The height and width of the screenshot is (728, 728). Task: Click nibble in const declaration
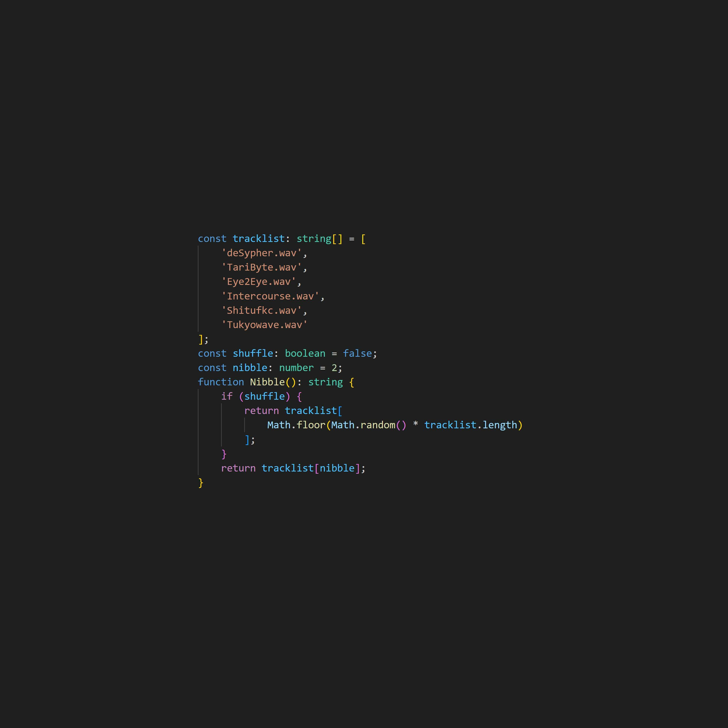pos(250,368)
